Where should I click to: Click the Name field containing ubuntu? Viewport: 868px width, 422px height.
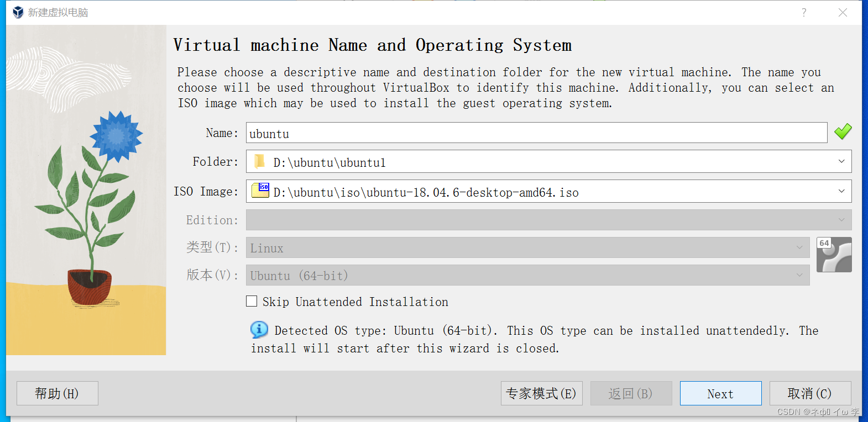tap(536, 133)
